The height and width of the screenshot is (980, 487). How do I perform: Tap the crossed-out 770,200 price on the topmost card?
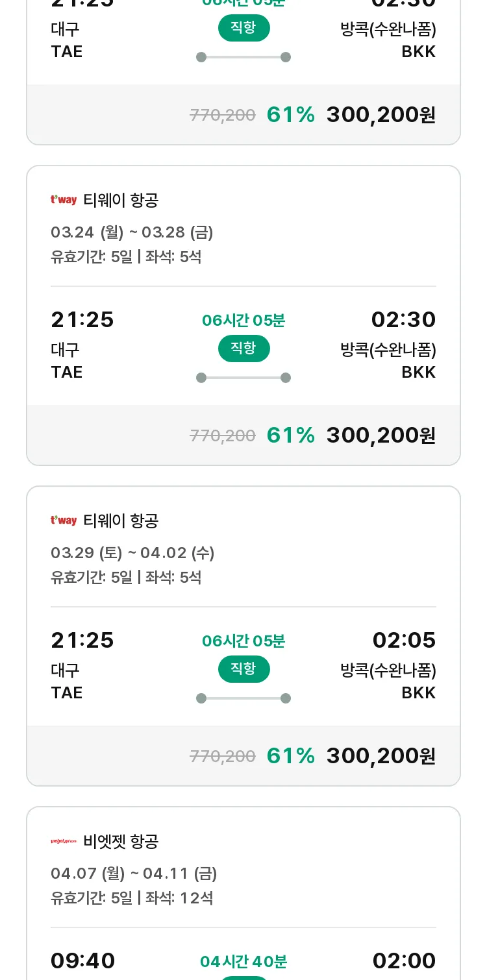[x=223, y=115]
